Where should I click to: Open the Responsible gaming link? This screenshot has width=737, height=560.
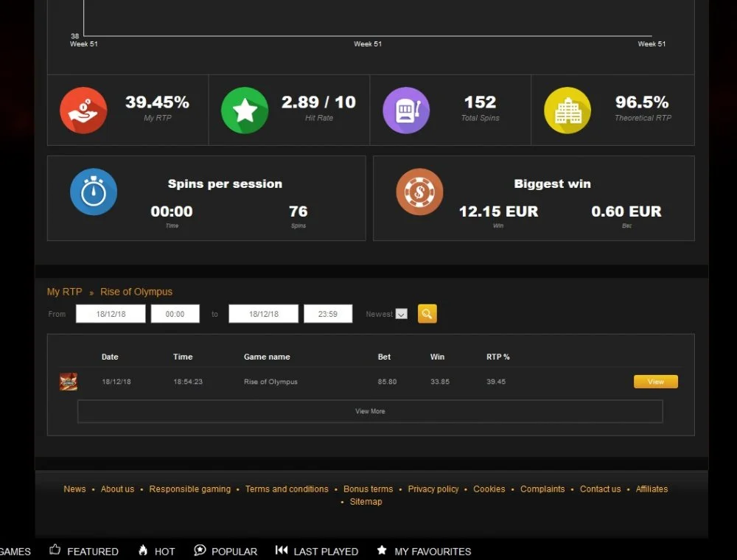click(x=190, y=489)
